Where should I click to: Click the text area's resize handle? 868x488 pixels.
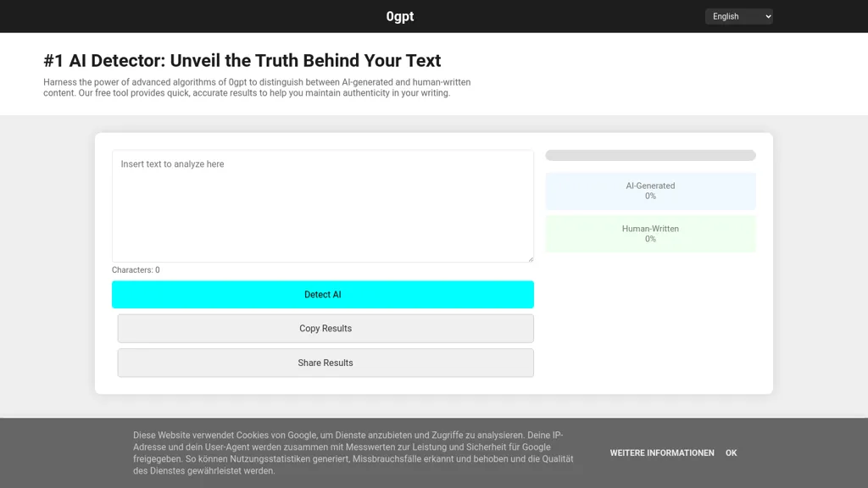(530, 258)
